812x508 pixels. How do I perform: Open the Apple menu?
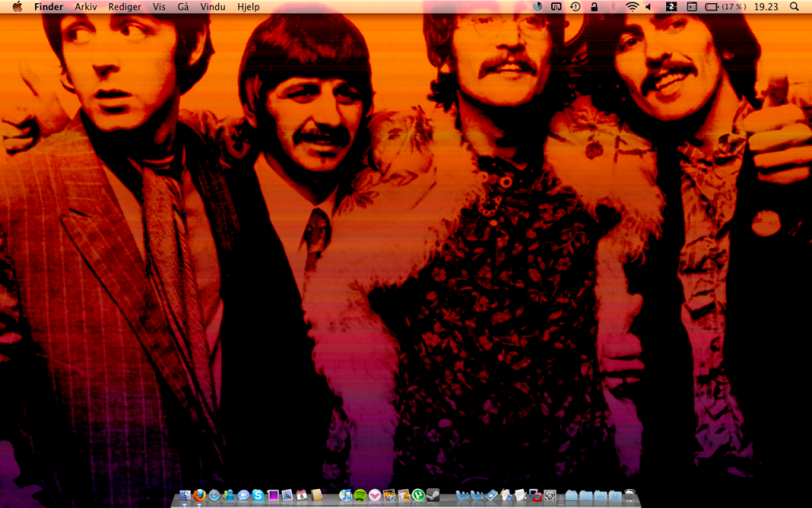click(17, 6)
